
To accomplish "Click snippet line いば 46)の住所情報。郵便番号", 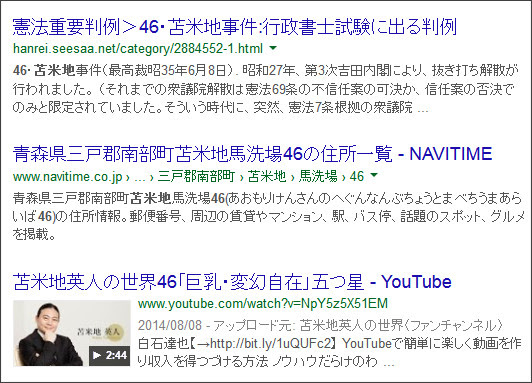I will click(x=269, y=216).
